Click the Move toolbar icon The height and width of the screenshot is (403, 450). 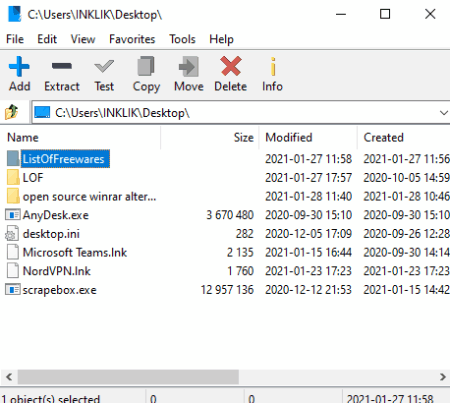coord(189,66)
